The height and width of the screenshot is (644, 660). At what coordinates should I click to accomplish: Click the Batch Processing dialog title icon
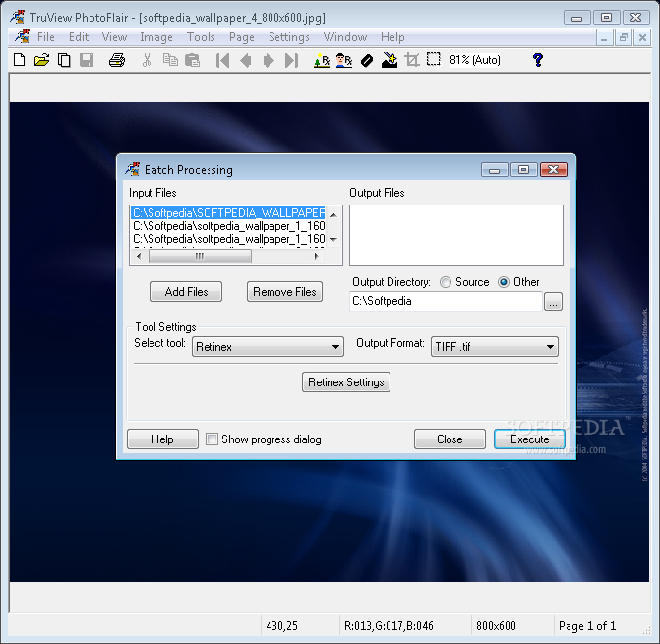(133, 169)
